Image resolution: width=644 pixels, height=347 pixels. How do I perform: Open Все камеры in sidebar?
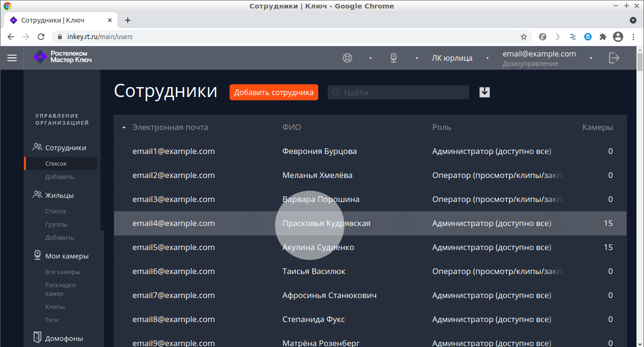coord(62,272)
